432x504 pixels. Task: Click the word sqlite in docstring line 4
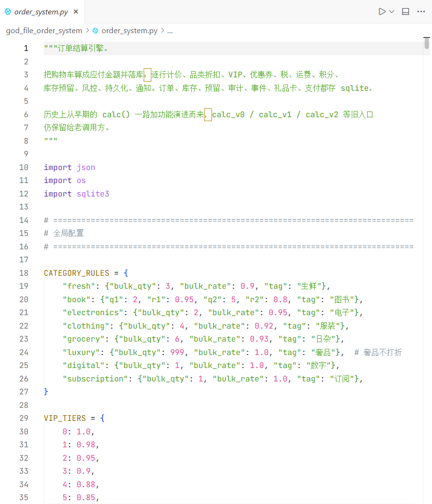pos(355,88)
